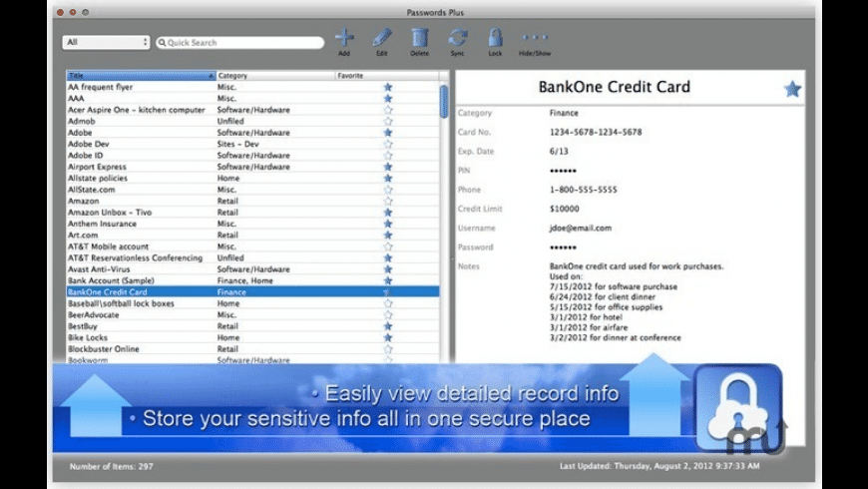This screenshot has width=868, height=489.
Task: Toggle favorite star for Adobe ID
Action: [x=388, y=156]
